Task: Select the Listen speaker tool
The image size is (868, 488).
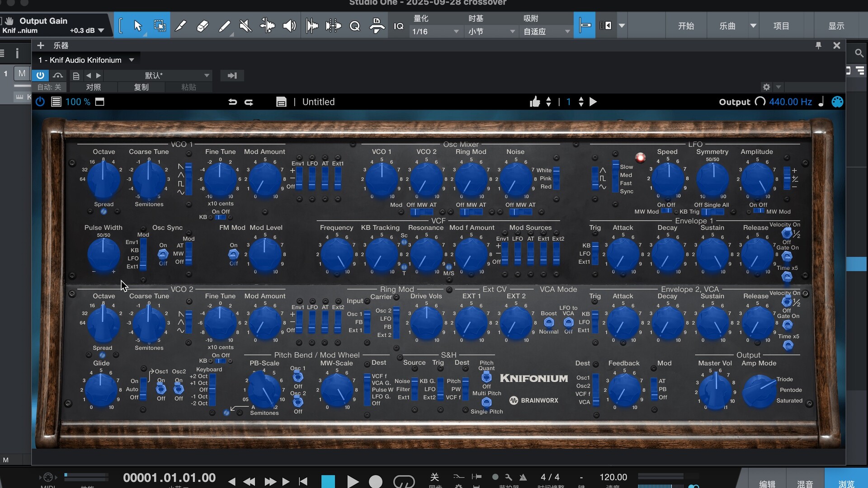Action: click(289, 26)
